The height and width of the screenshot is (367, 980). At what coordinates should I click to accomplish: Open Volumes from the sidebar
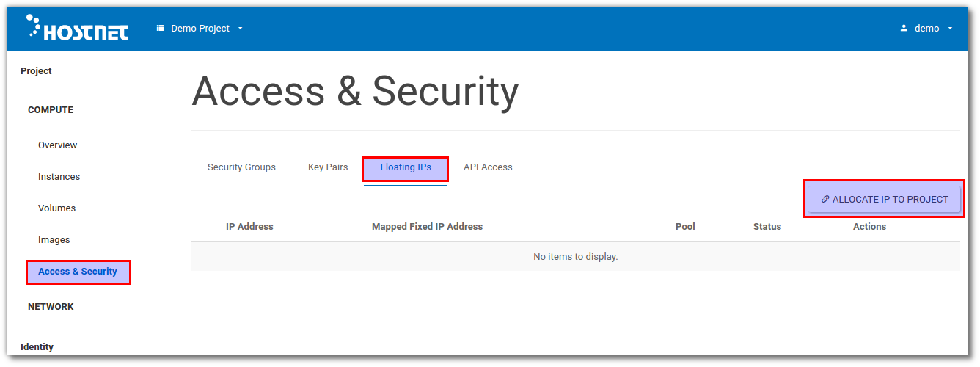click(56, 208)
